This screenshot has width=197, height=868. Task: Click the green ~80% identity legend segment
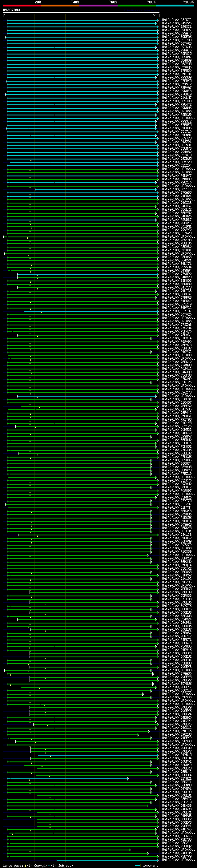point(137,6)
